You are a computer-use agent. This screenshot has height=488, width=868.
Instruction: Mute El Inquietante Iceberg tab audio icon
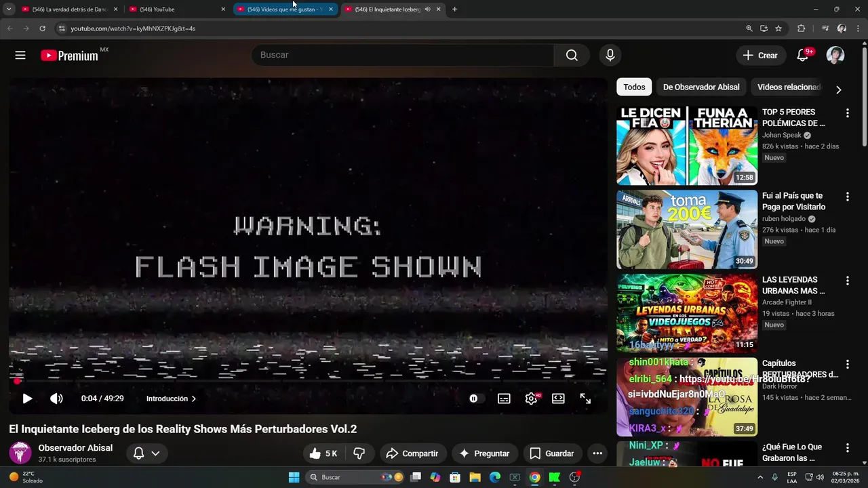point(428,9)
